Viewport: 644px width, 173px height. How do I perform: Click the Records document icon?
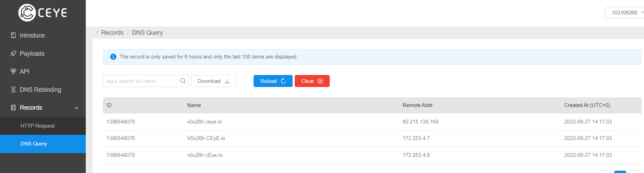(13, 108)
